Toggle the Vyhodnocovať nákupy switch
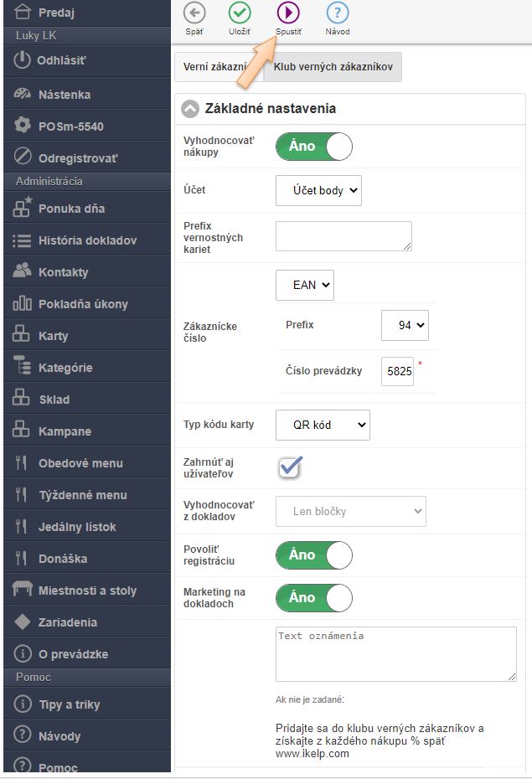Viewport: 532px width, 779px height. pos(313,147)
